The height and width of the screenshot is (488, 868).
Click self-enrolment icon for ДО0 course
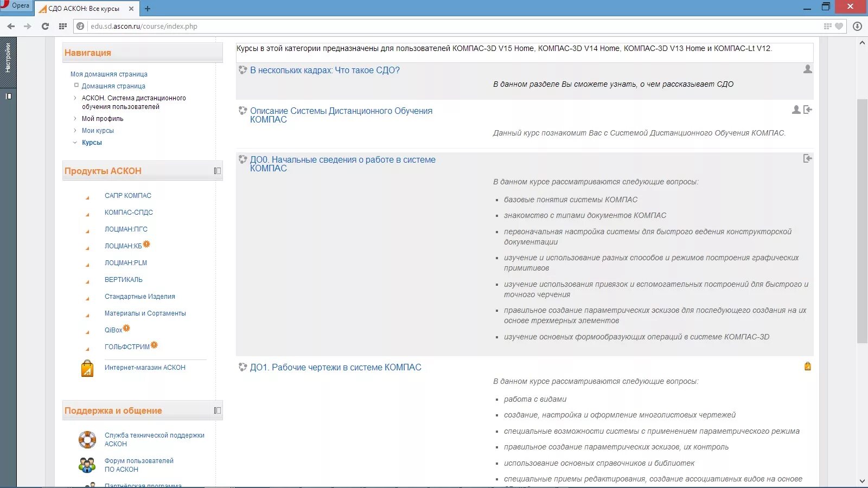point(808,158)
